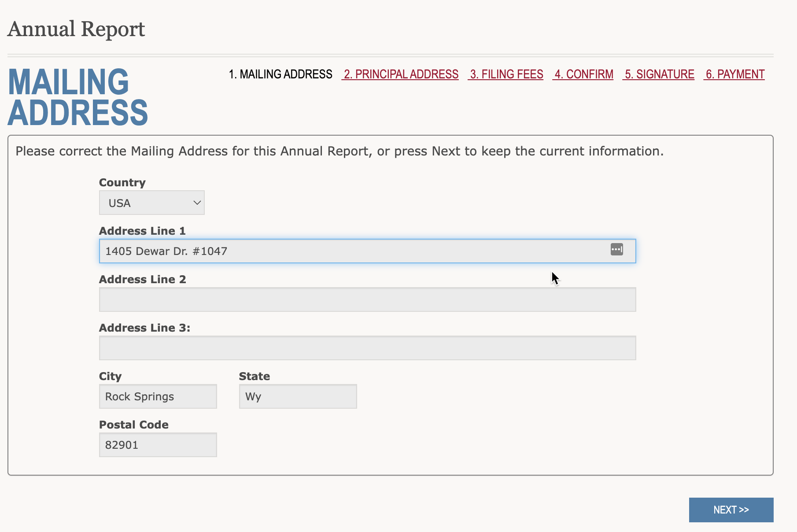
Task: Focus the Postal Code field with 82901
Action: (158, 445)
